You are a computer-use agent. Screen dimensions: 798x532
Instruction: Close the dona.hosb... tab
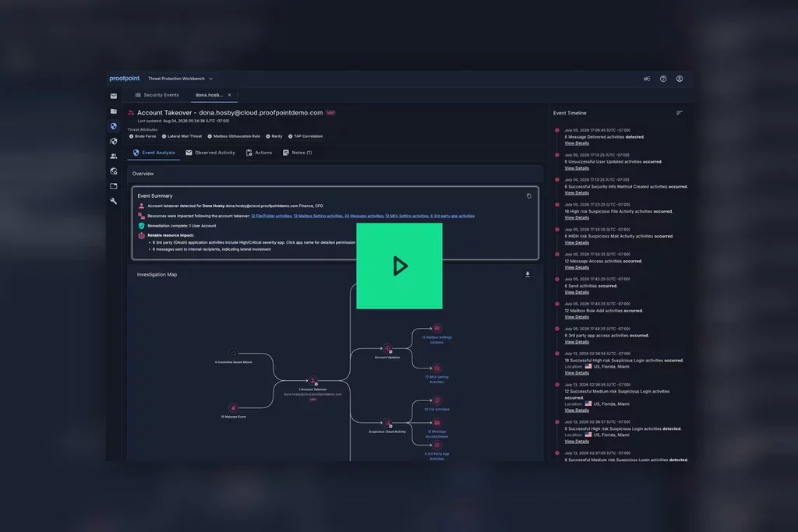pyautogui.click(x=230, y=95)
